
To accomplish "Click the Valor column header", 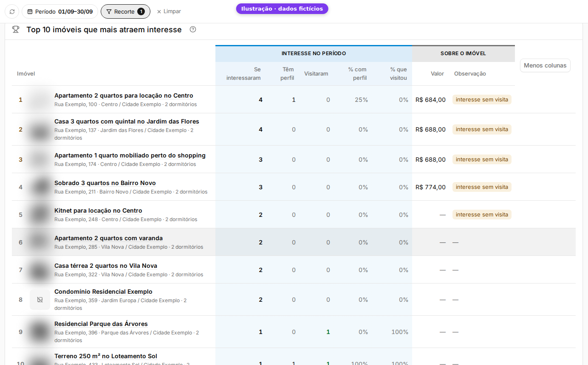I will click(x=437, y=73).
